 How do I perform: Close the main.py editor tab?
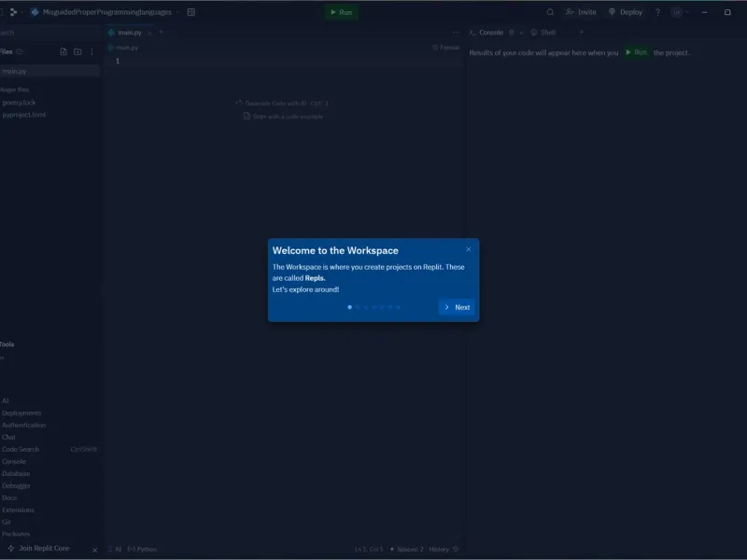click(149, 33)
